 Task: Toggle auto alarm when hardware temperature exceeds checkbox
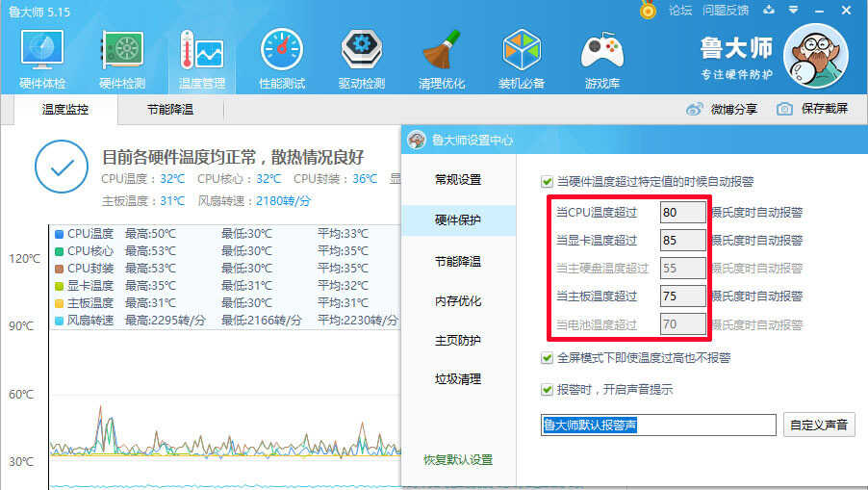[547, 182]
